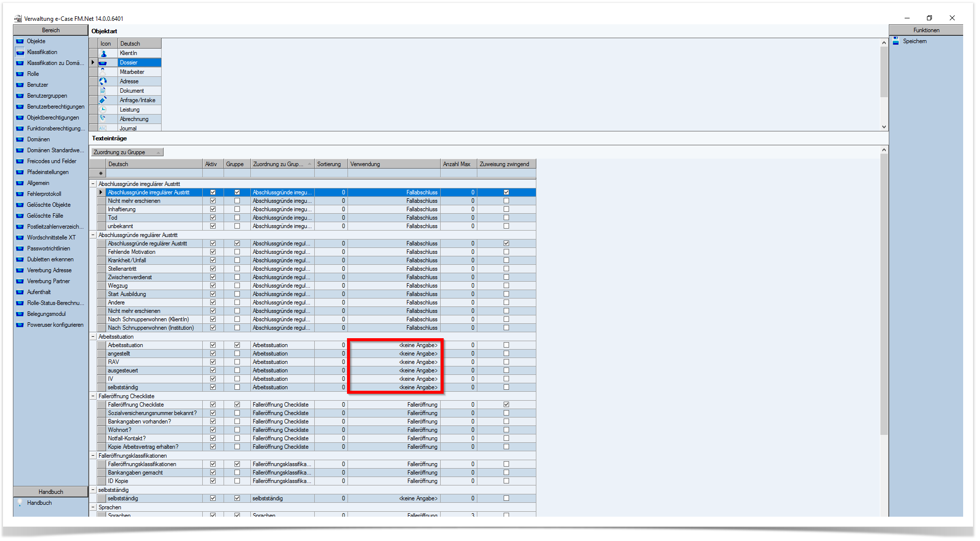The height and width of the screenshot is (541, 980).
Task: Click the Klassifikation sidebar icon
Action: (20, 52)
